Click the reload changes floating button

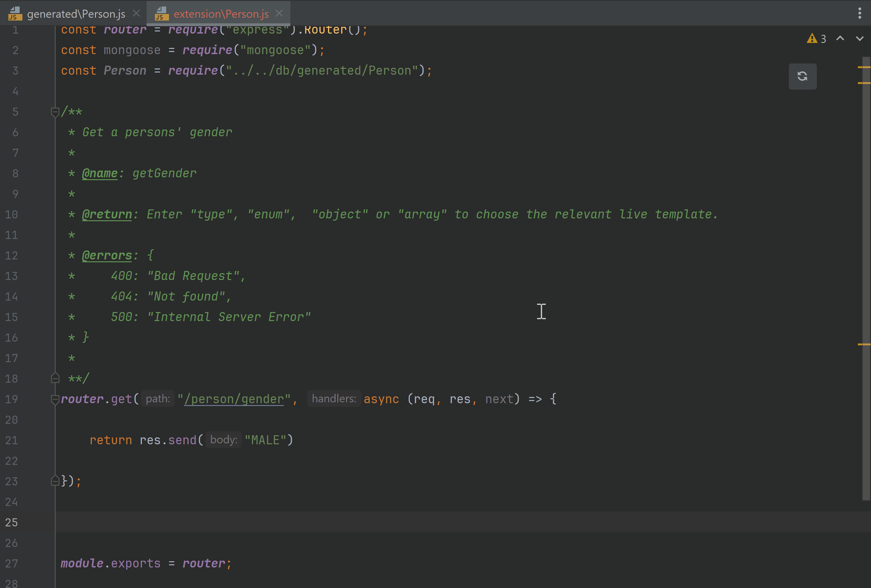point(803,77)
